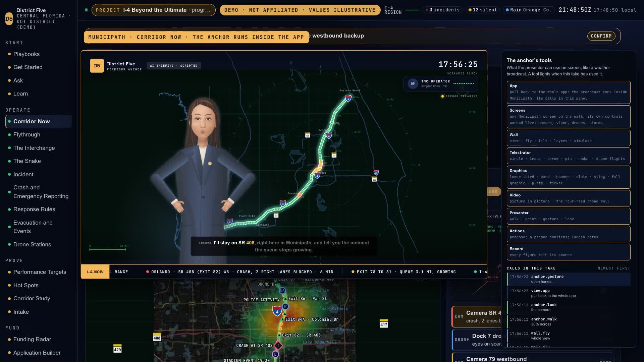Click the I-95 shield marker on broadcast map
The height and width of the screenshot is (362, 644).
tap(376, 172)
